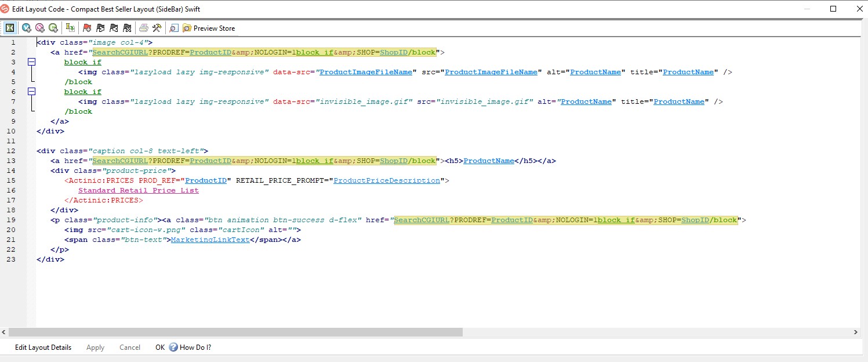Open the hammer and wrench tools icon
This screenshot has width=868, height=362.
coord(157,28)
